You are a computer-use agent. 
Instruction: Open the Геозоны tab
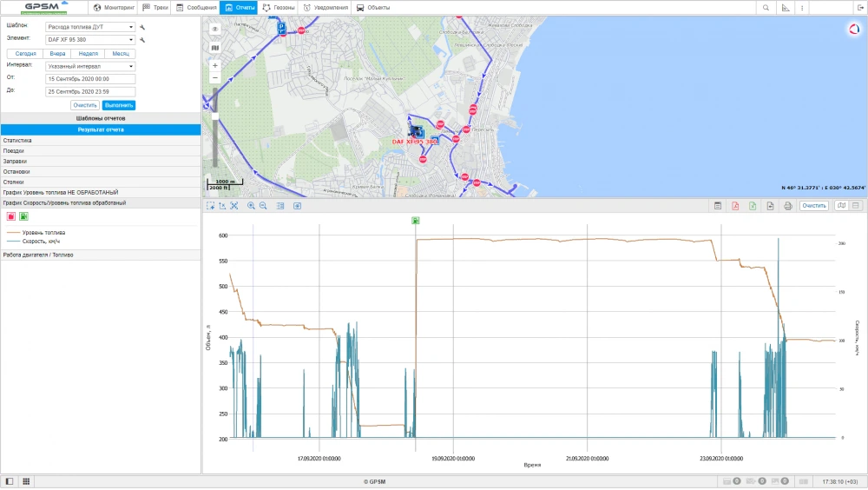tap(279, 7)
